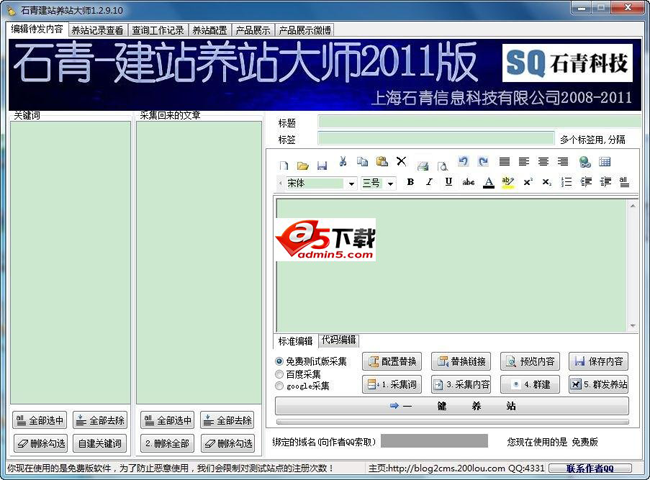The width and height of the screenshot is (650, 480).
Task: Click the editor vertical scrollbar down arrow
Action: coord(633,326)
